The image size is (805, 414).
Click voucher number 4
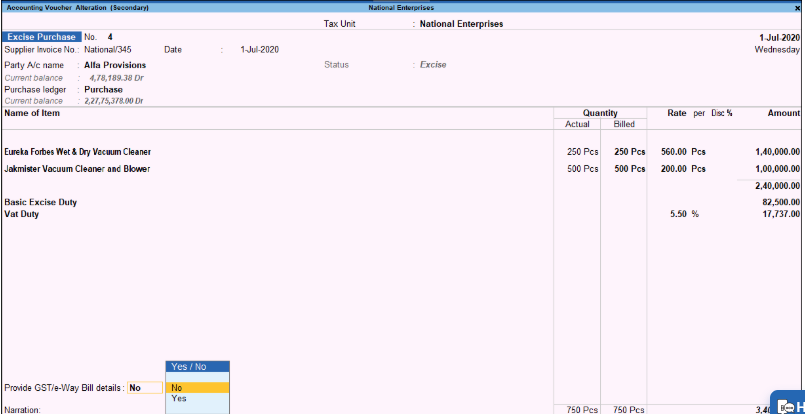tap(110, 37)
